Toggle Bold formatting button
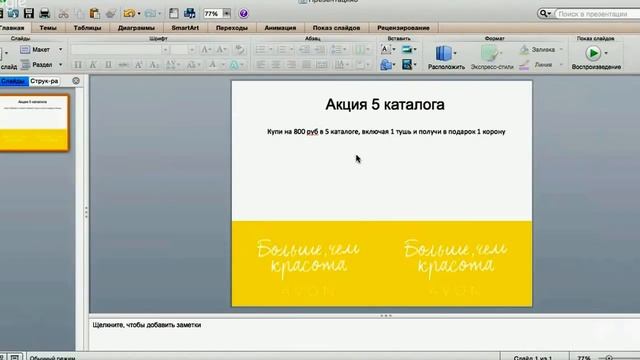This screenshot has width=640, height=360. 78,65
